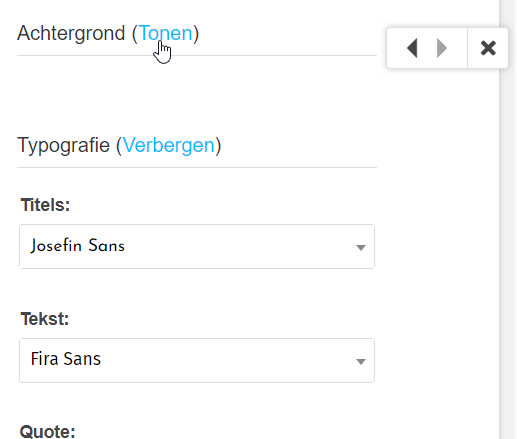This screenshot has height=439, width=517.
Task: Click the next (right arrow) navigation icon
Action: coord(442,48)
